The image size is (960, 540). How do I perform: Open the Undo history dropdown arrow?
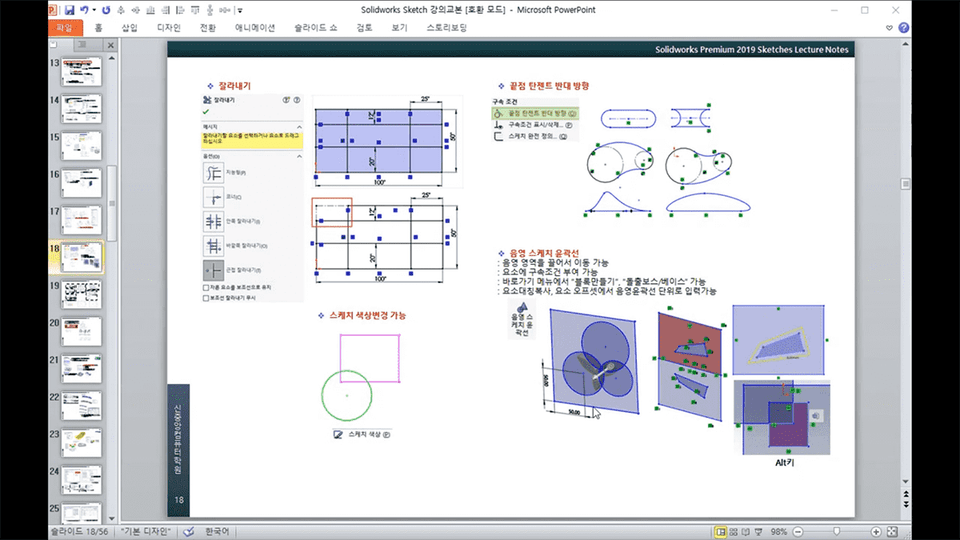click(94, 10)
